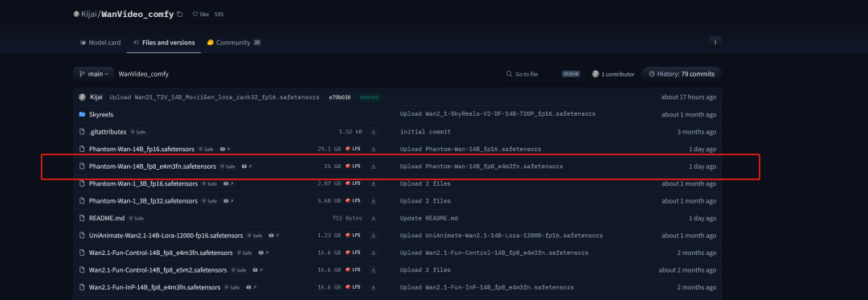This screenshot has height=300, width=868.
Task: Open commit message 'Update README.md'
Action: click(x=429, y=218)
